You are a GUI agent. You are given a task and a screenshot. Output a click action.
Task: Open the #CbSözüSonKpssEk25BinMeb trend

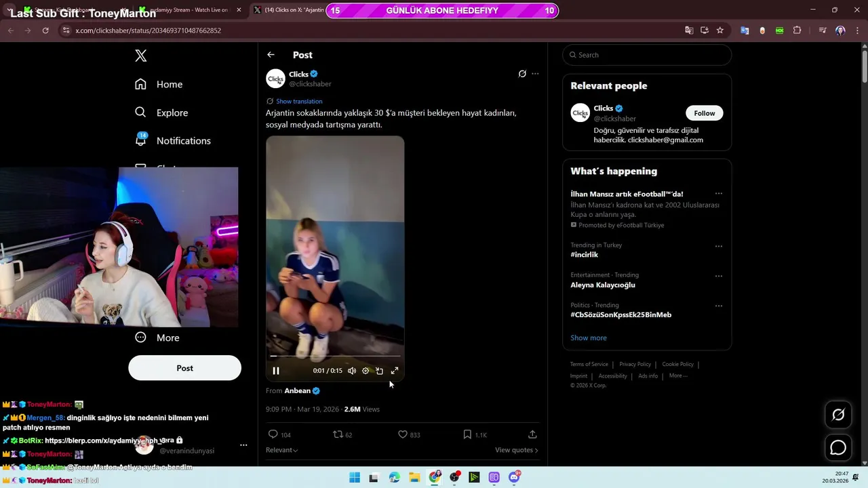(x=621, y=314)
